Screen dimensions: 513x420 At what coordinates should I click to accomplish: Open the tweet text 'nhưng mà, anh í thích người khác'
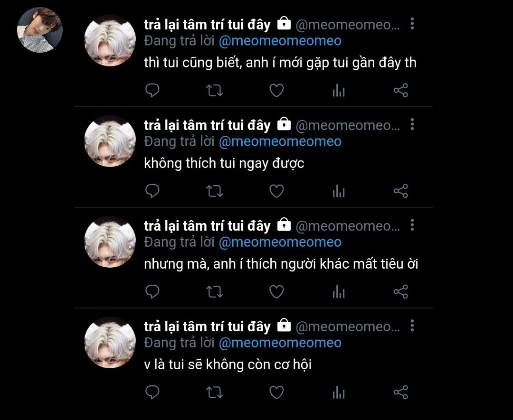click(281, 264)
